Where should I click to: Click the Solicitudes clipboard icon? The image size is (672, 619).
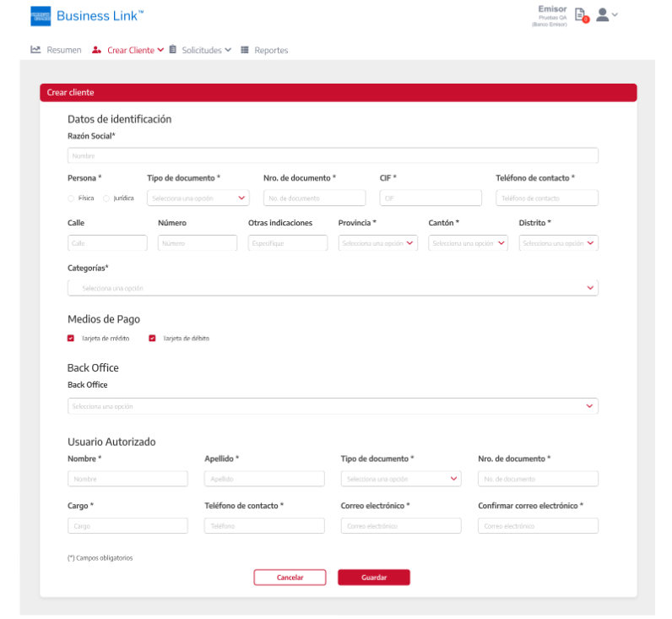pyautogui.click(x=173, y=50)
